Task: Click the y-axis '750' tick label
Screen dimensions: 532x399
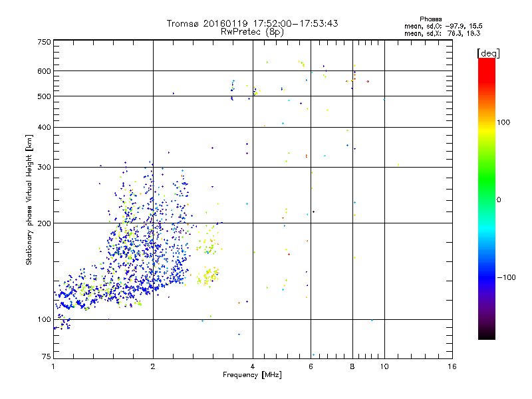Action: [x=44, y=42]
